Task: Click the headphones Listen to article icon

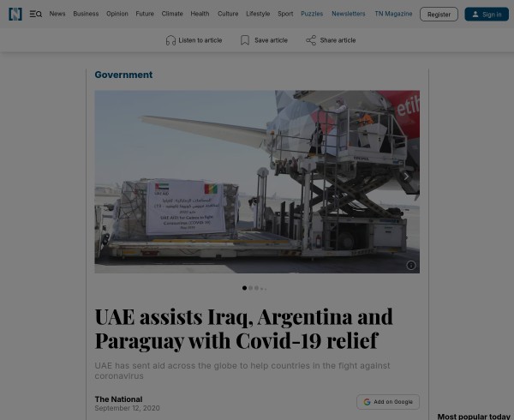Action: pyautogui.click(x=170, y=40)
